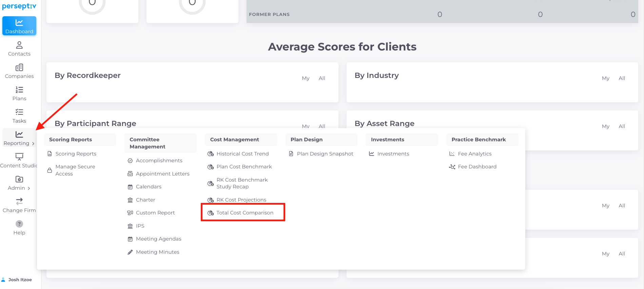Expand the Reporting menu chevron
This screenshot has width=644, height=289.
pyautogui.click(x=33, y=144)
